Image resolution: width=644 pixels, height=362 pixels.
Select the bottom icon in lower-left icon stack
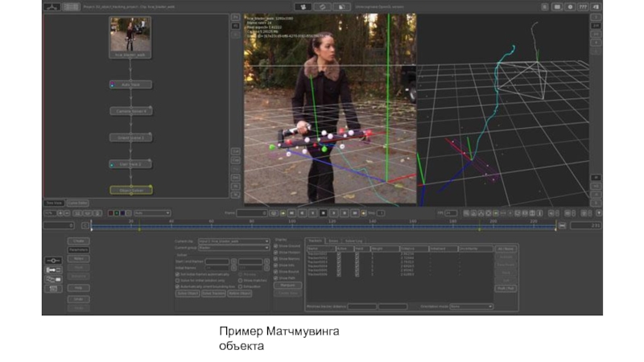click(53, 289)
